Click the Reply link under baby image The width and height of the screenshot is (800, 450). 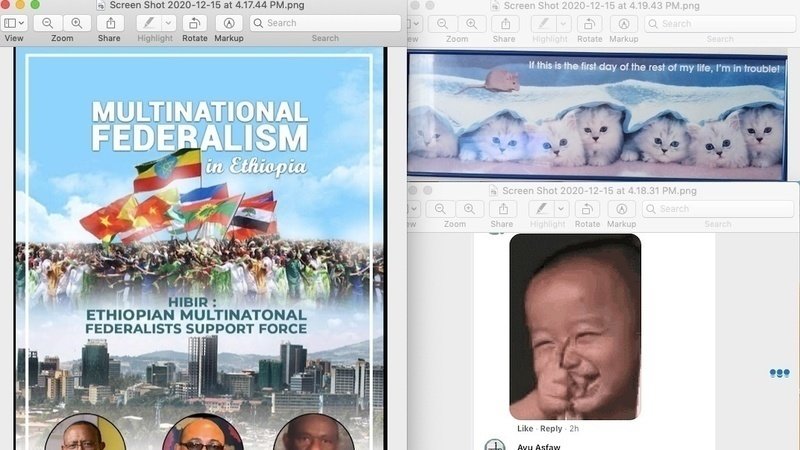click(551, 428)
